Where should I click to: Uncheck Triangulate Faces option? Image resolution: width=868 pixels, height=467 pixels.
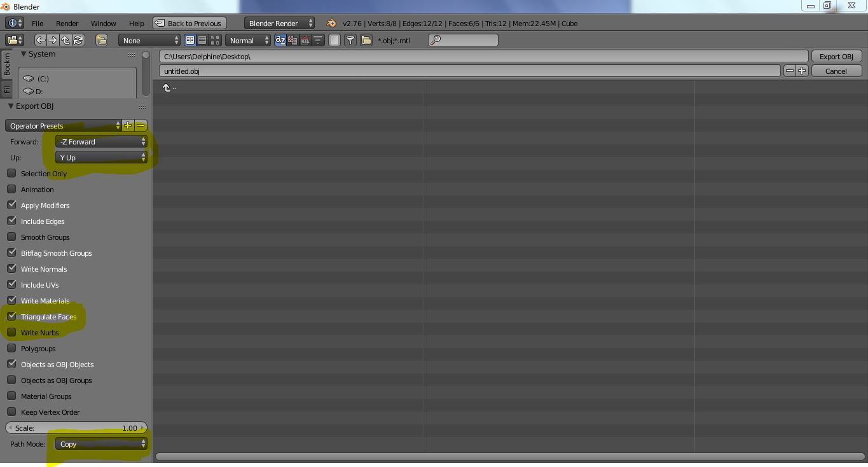coord(11,316)
